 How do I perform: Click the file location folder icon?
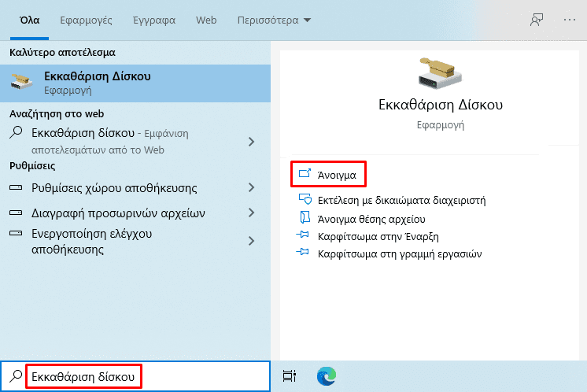pyautogui.click(x=305, y=217)
